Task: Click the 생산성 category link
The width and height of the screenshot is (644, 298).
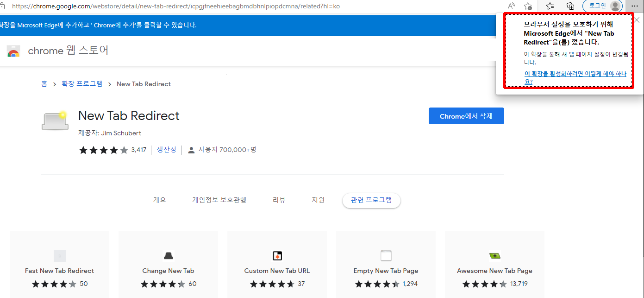Action: click(x=166, y=150)
